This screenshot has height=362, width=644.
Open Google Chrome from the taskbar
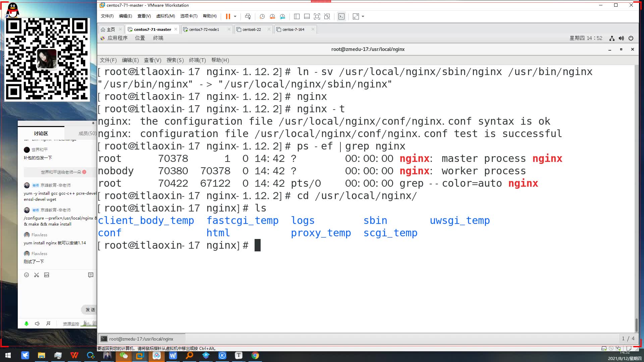[x=255, y=355]
